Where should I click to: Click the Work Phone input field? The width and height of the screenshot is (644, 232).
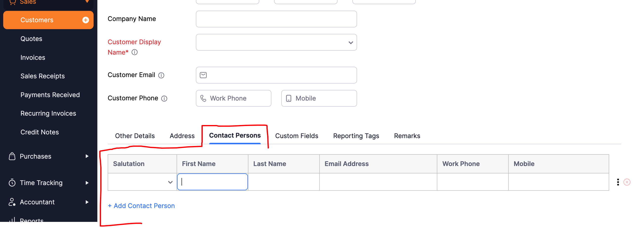tap(234, 99)
